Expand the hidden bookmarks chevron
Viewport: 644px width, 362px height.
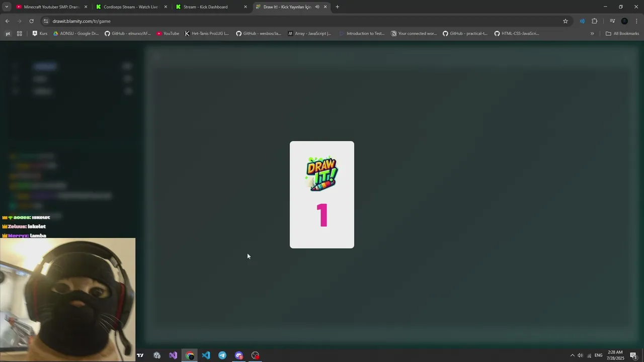[592, 34]
